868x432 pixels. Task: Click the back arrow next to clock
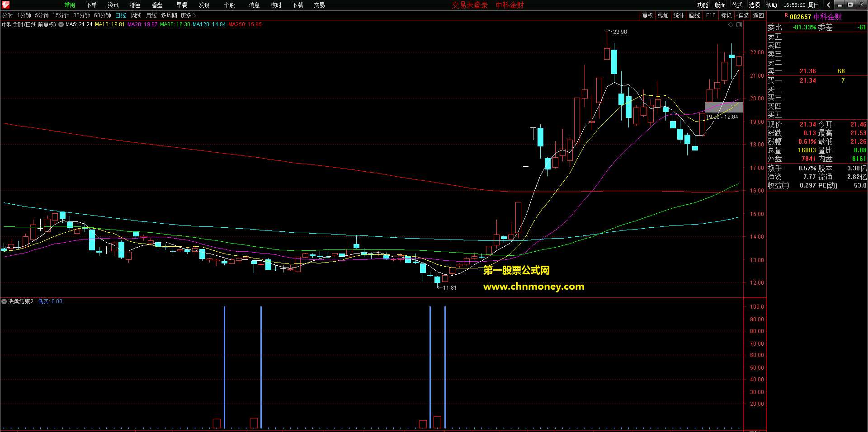[828, 5]
